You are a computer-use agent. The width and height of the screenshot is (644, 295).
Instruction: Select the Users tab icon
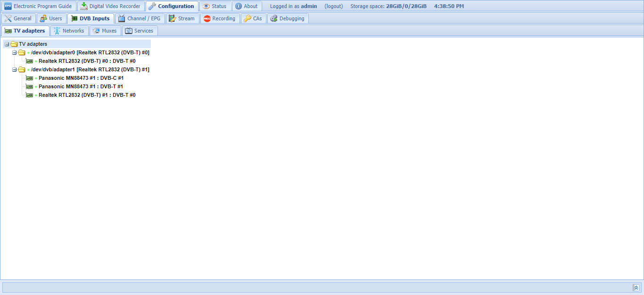pos(43,18)
